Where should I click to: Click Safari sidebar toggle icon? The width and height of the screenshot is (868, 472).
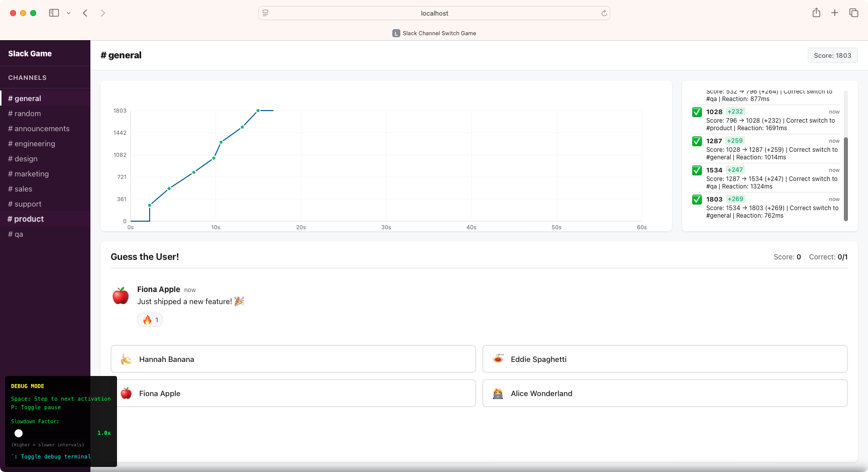point(54,13)
